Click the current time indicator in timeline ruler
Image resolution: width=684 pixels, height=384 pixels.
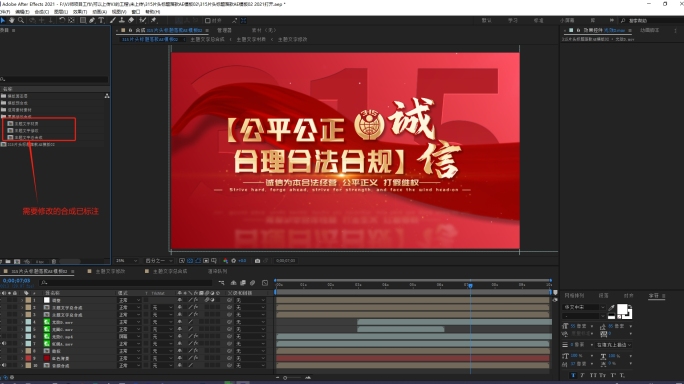click(x=470, y=285)
